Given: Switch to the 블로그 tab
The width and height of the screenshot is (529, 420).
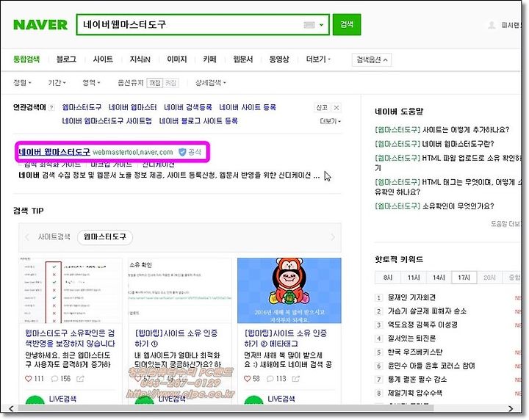Looking at the screenshot, I should tap(66, 59).
